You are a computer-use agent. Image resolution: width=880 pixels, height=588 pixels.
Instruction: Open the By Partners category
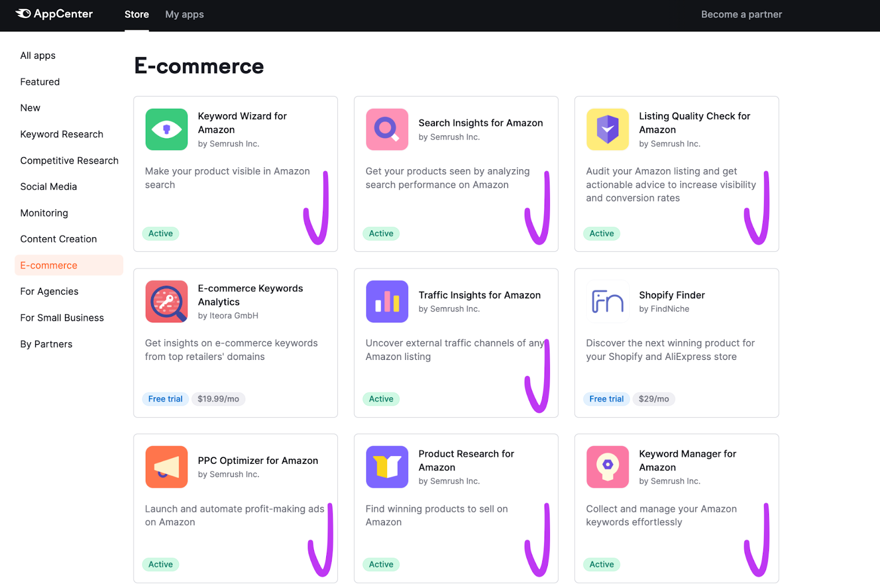coord(46,344)
